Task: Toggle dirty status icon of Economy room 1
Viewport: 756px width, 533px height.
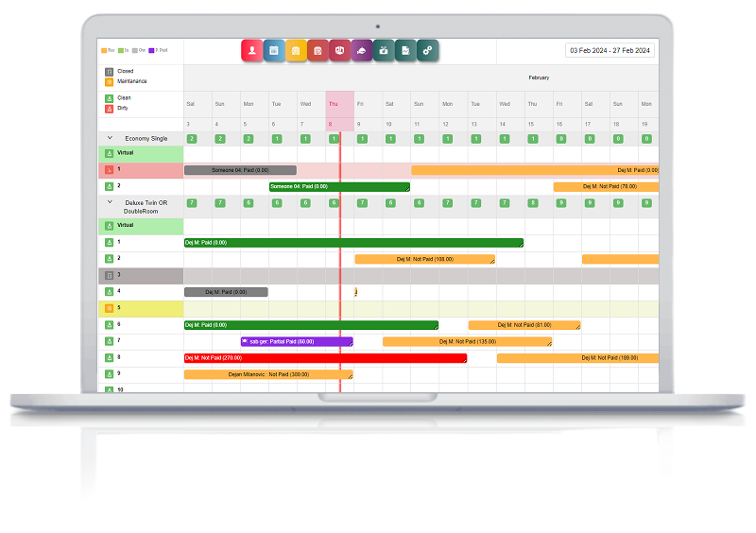Action: (109, 170)
